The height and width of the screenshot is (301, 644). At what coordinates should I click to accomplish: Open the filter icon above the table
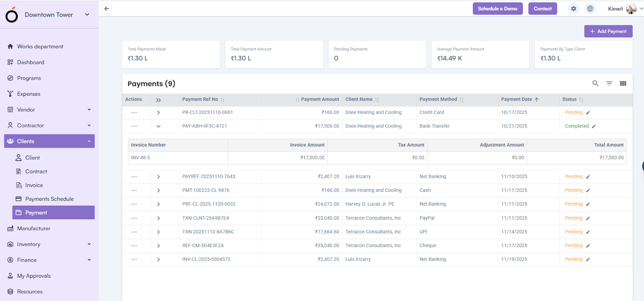609,83
